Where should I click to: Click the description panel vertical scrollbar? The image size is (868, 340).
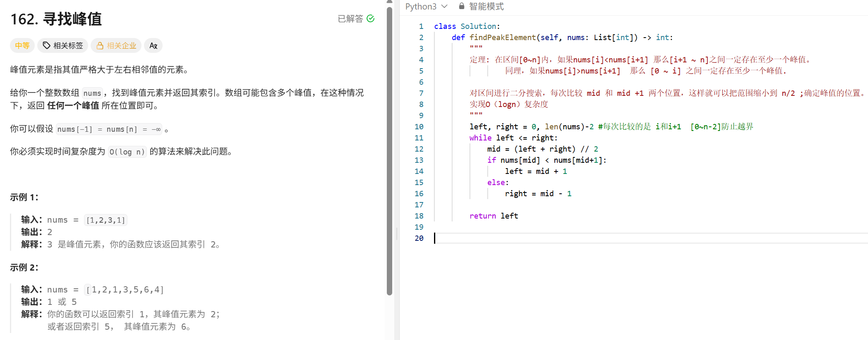(x=389, y=151)
